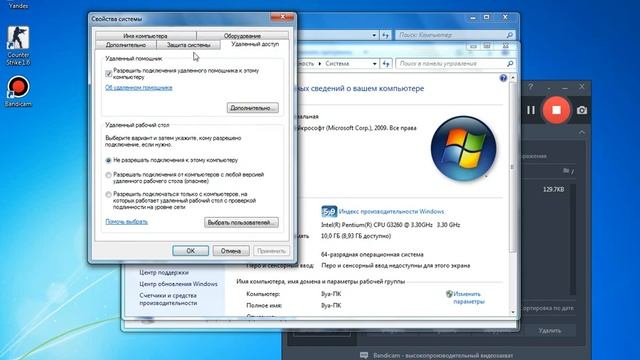Close the Свойства системы dialog
The width and height of the screenshot is (640, 360).
point(282,17)
